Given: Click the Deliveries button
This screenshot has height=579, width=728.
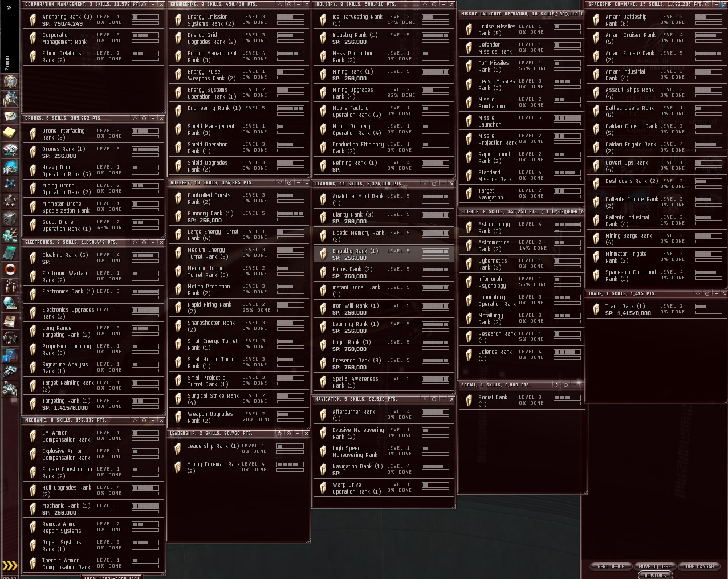Looking at the screenshot, I should (654, 575).
